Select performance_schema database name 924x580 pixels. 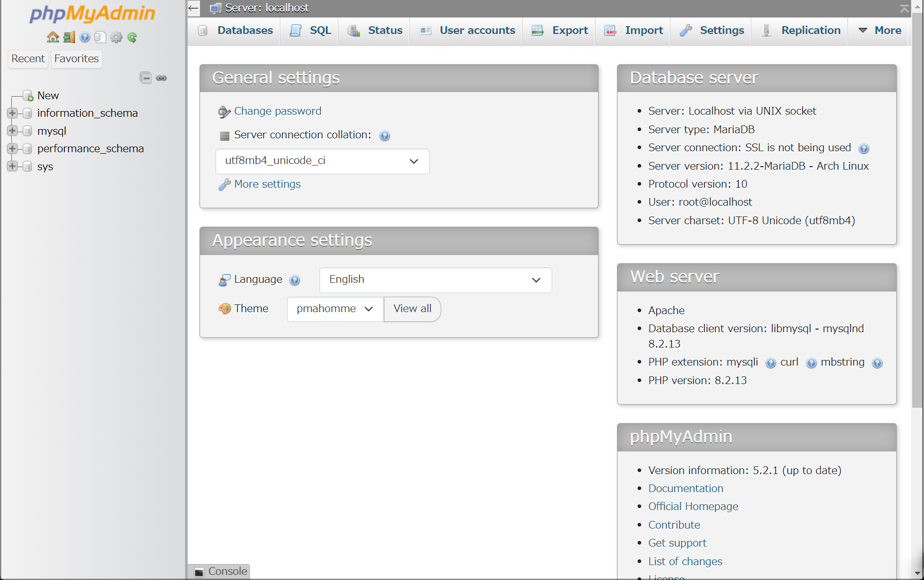point(90,149)
